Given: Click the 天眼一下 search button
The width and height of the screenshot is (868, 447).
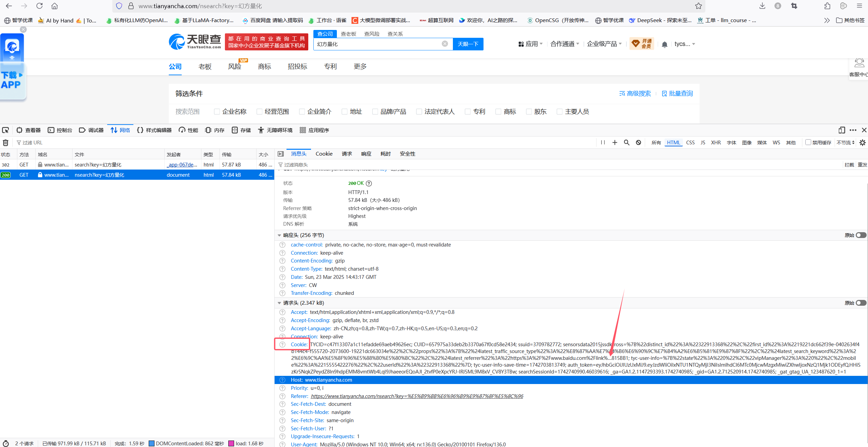Looking at the screenshot, I should (x=468, y=44).
